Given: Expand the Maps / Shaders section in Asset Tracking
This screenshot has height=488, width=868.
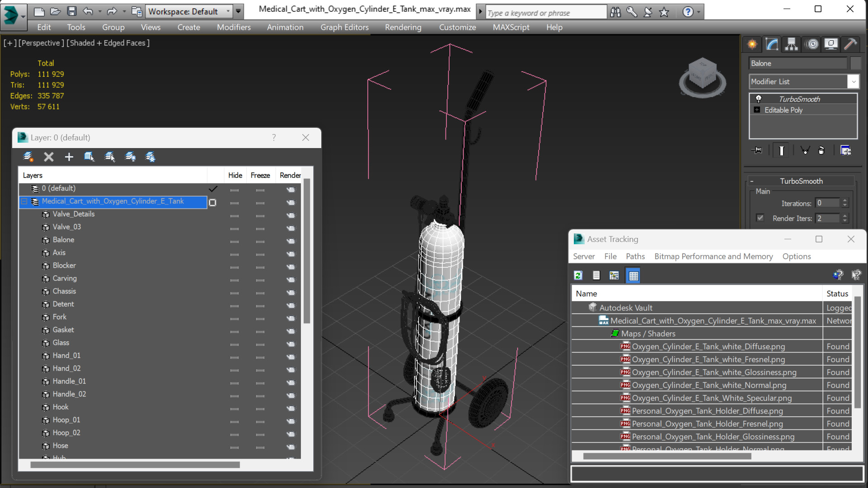Looking at the screenshot, I should [x=648, y=334].
